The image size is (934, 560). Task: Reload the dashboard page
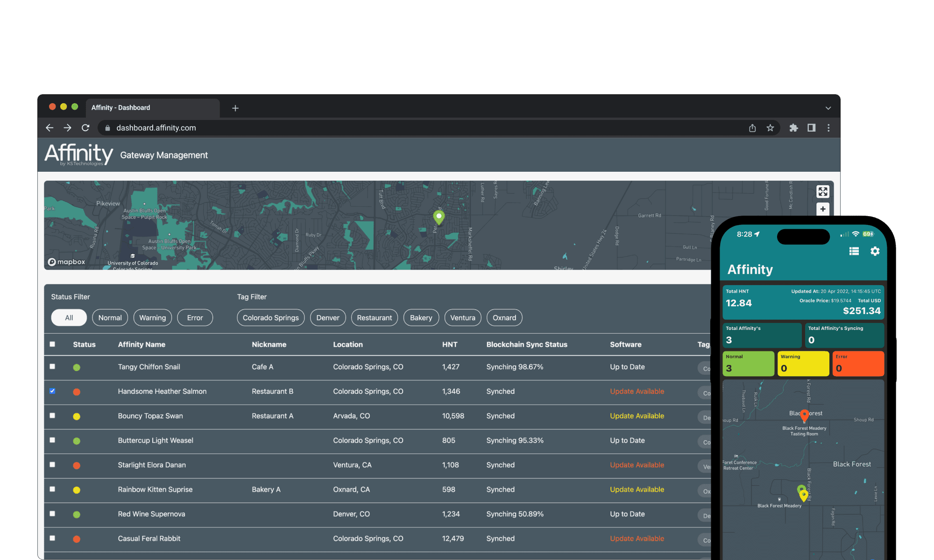[x=85, y=128]
